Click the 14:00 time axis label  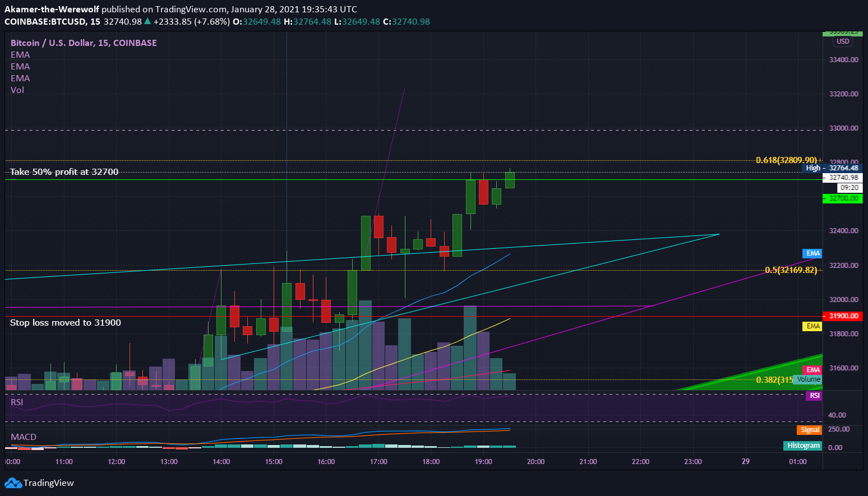221,462
